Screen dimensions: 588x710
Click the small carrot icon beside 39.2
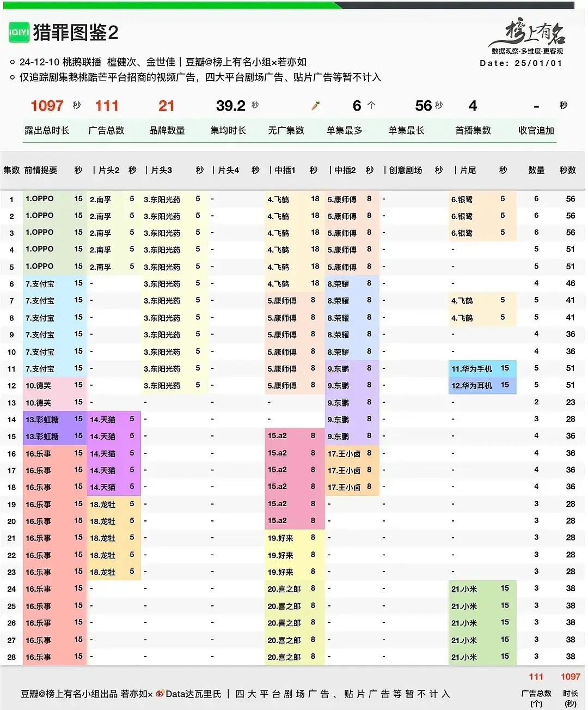pyautogui.click(x=315, y=106)
